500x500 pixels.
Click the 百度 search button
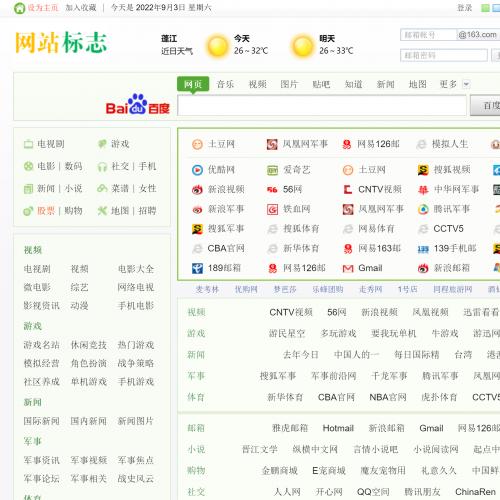[485, 105]
